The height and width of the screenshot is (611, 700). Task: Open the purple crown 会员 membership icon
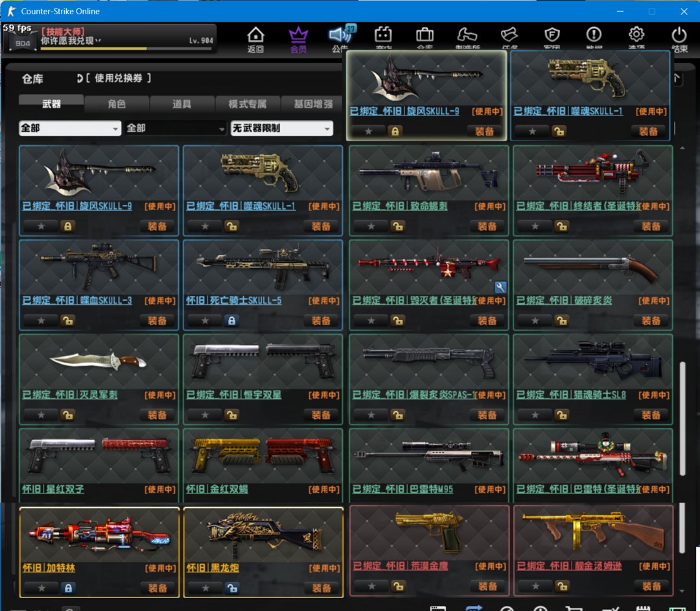point(298,35)
